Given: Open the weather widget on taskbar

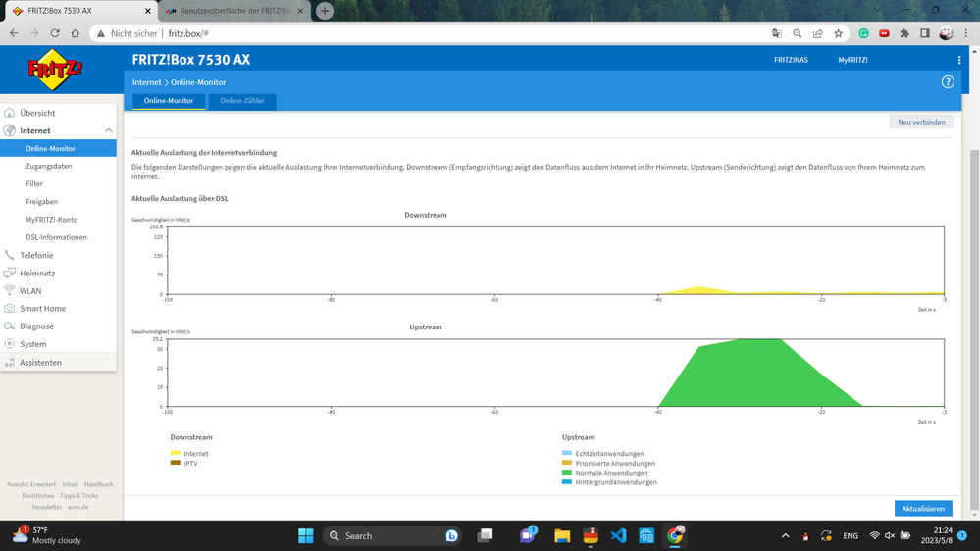Looking at the screenshot, I should coord(47,536).
